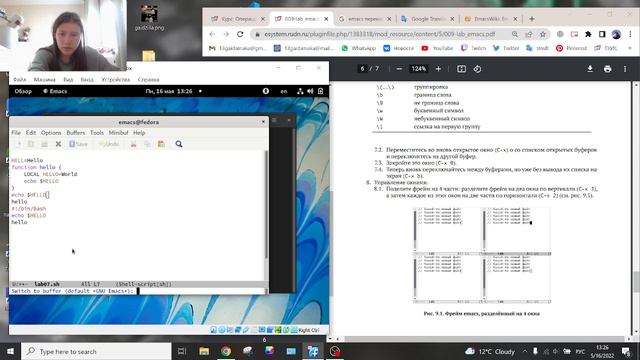
Task: Print the PDF document
Action: [607, 69]
